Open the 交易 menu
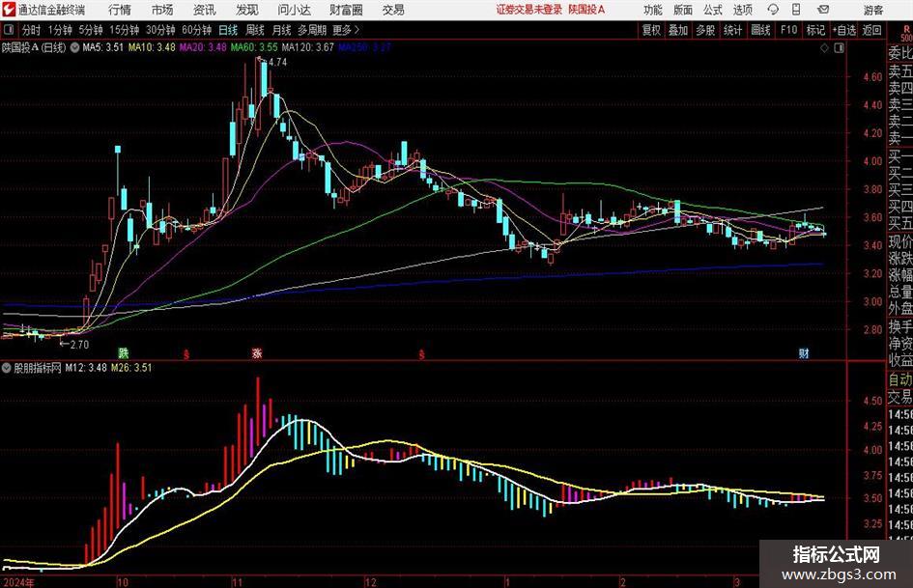The width and height of the screenshot is (913, 588). 393,10
